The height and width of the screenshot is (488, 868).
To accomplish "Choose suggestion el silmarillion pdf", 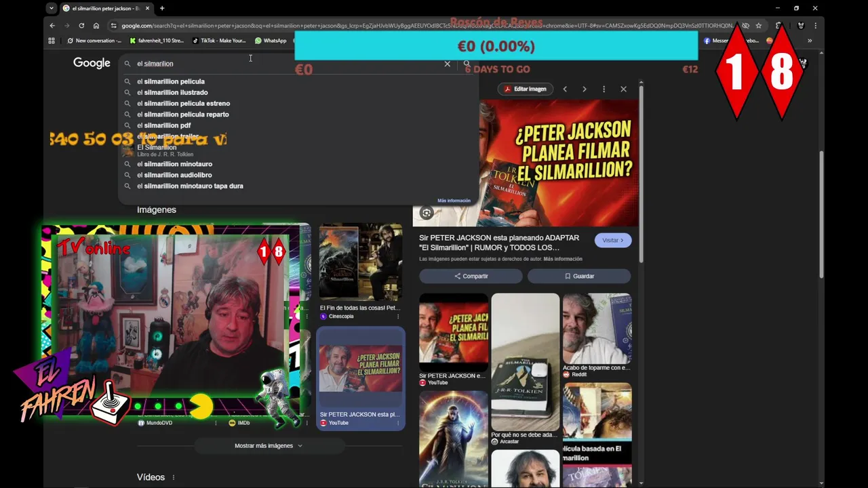I will pos(164,125).
